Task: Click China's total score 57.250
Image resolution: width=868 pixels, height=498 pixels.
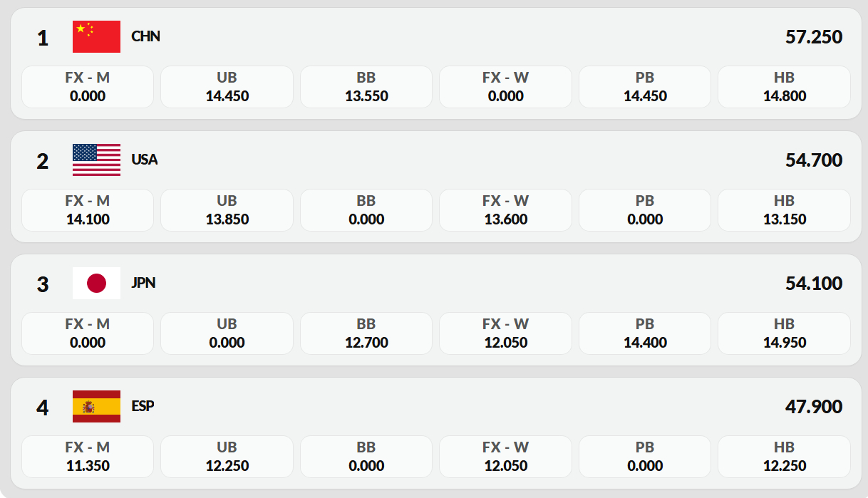Action: (813, 37)
